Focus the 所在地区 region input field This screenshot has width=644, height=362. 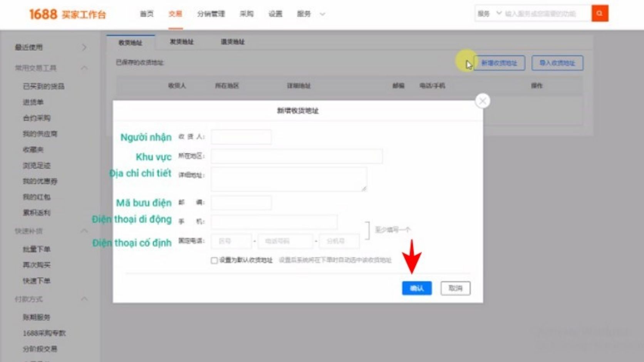tap(297, 156)
